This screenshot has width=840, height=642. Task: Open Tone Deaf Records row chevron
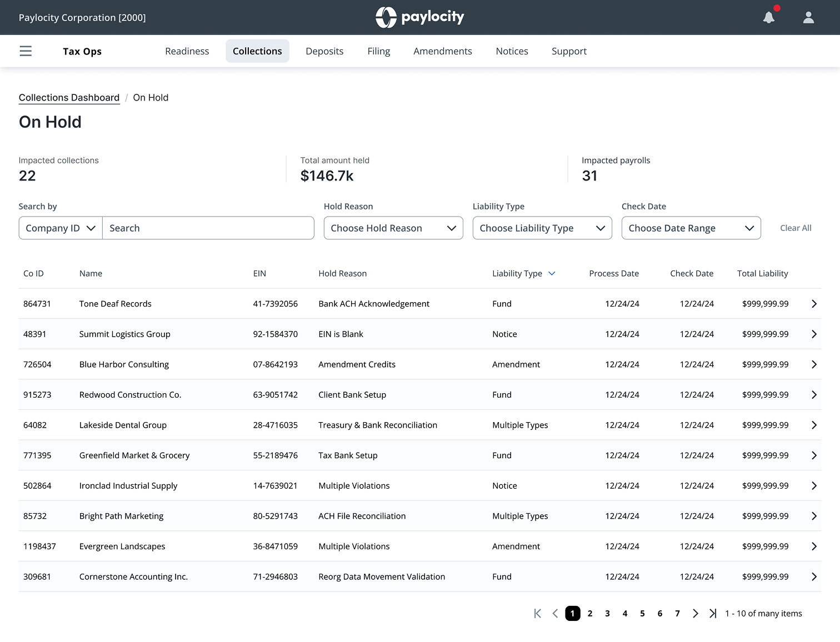point(814,304)
